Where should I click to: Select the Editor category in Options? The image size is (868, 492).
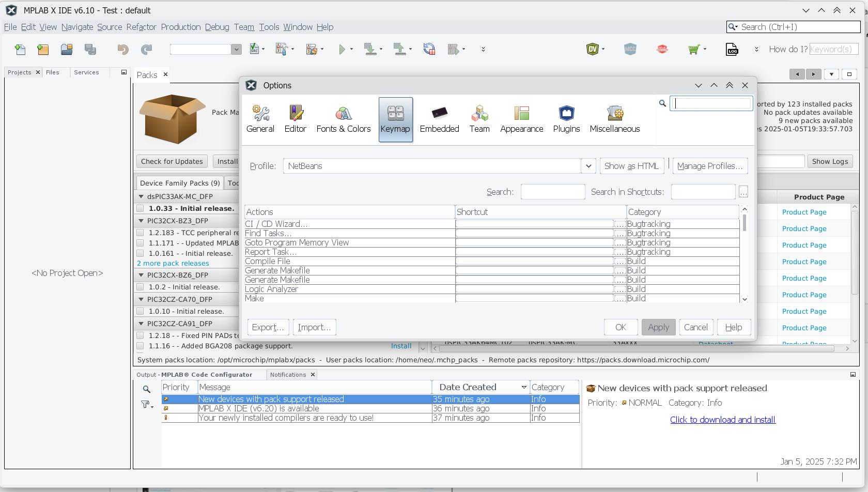pos(296,119)
